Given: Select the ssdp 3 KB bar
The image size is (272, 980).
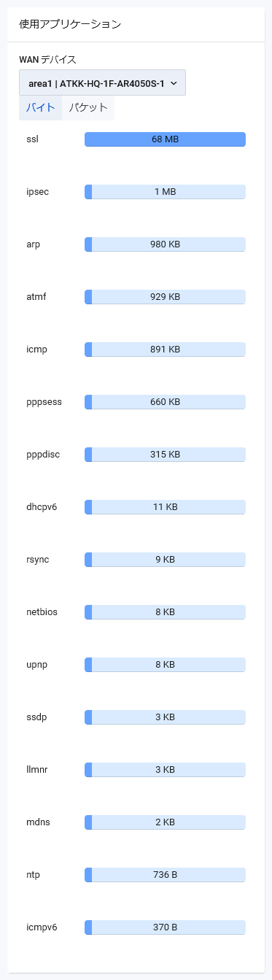Looking at the screenshot, I should point(165,717).
